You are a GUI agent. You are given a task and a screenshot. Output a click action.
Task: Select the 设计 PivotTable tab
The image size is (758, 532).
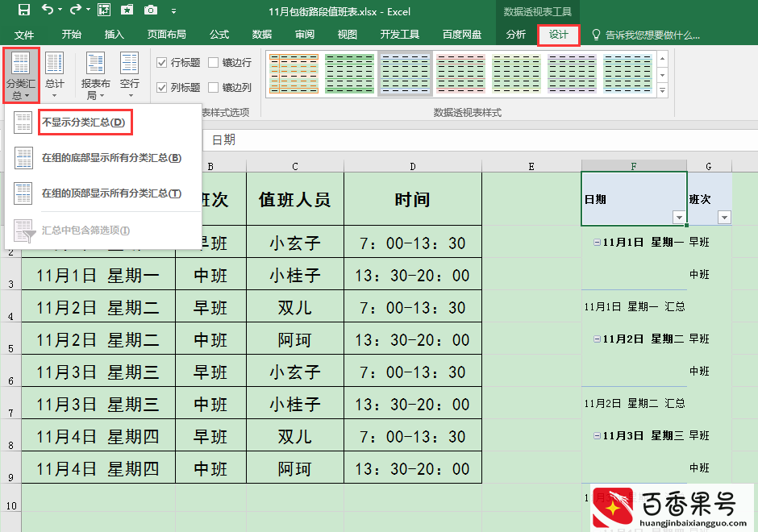558,35
